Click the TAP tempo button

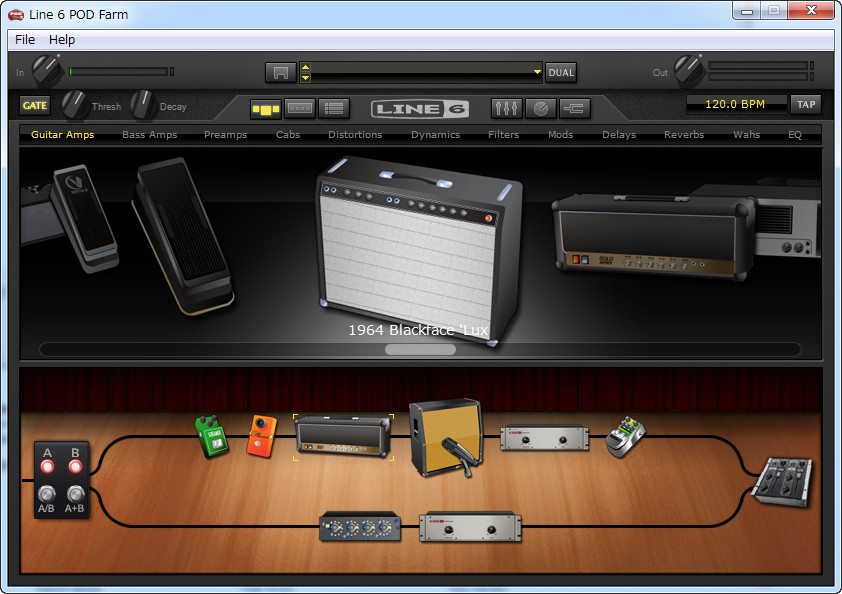pyautogui.click(x=805, y=104)
